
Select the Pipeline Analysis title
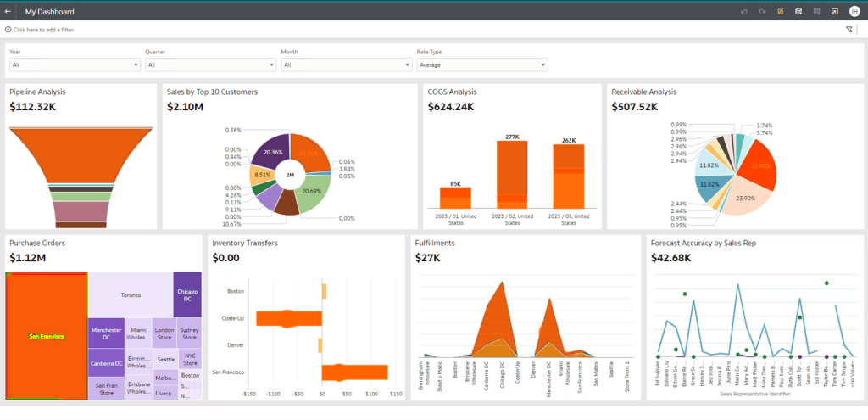point(37,92)
